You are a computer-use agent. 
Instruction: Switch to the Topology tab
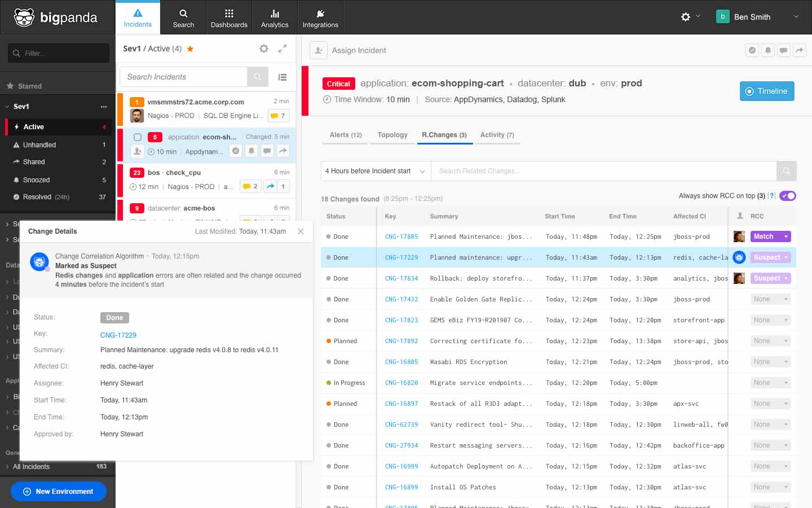(x=392, y=135)
